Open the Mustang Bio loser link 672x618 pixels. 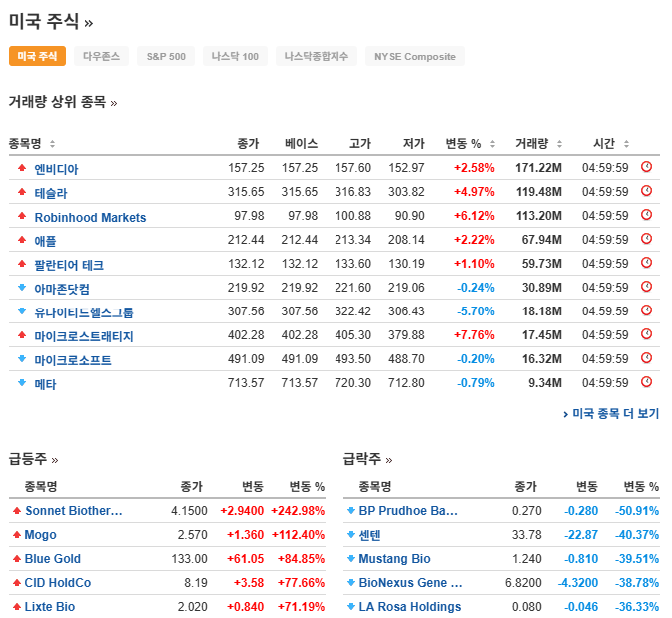(394, 559)
